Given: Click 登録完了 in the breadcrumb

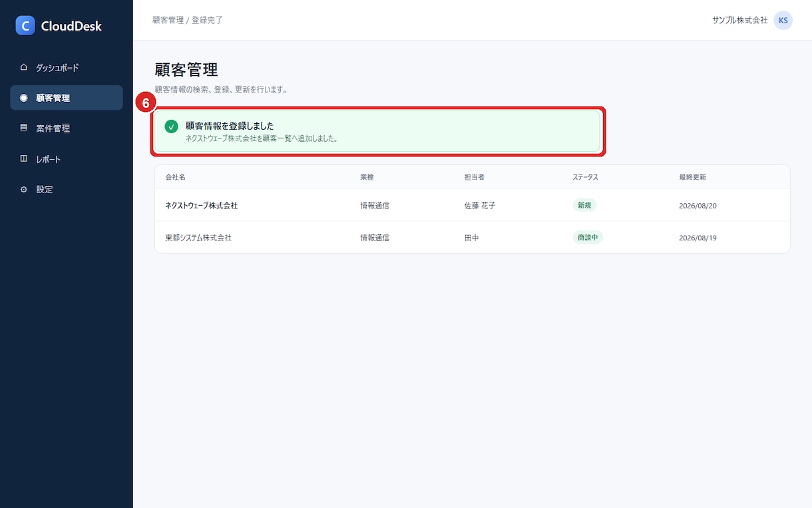Looking at the screenshot, I should (207, 20).
